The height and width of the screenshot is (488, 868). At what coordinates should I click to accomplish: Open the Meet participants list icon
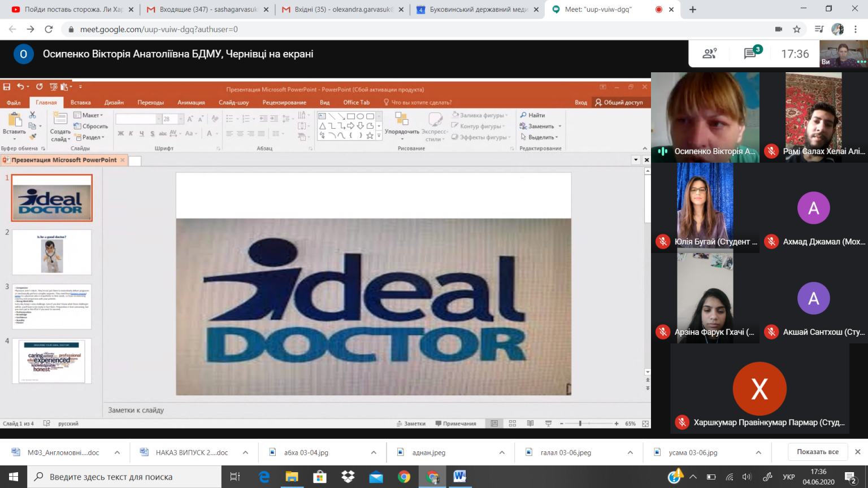(x=709, y=54)
